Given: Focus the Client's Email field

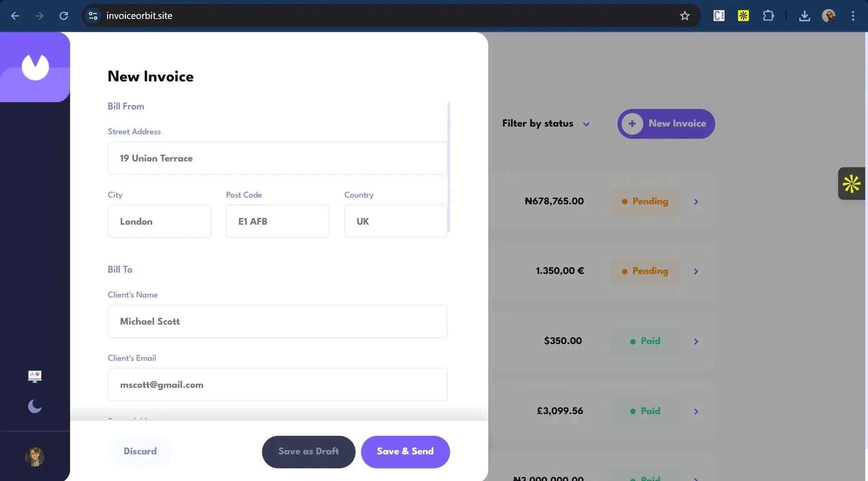Looking at the screenshot, I should 277,385.
